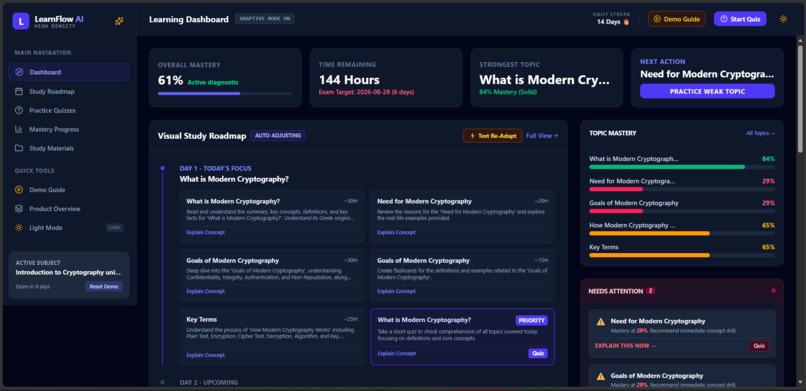Click the purple Quiz button in priority card

pyautogui.click(x=538, y=353)
